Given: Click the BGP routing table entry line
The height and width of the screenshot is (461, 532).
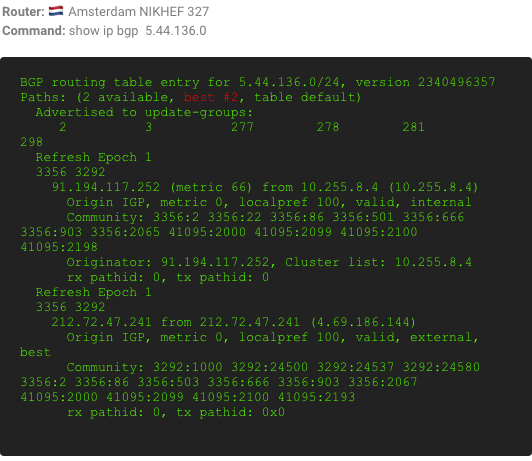Looking at the screenshot, I should click(258, 82).
